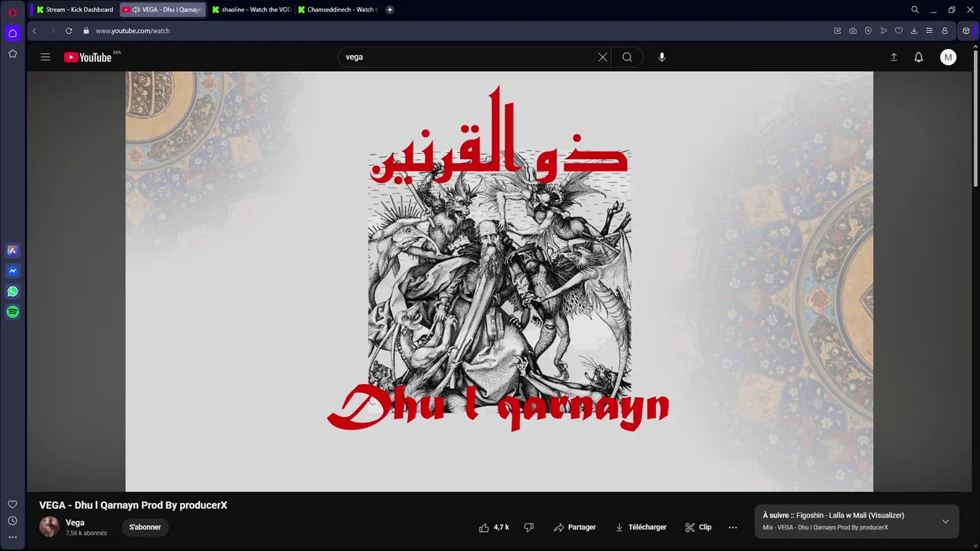Image resolution: width=980 pixels, height=551 pixels.
Task: Go to YouTube home via logo
Action: 88,57
